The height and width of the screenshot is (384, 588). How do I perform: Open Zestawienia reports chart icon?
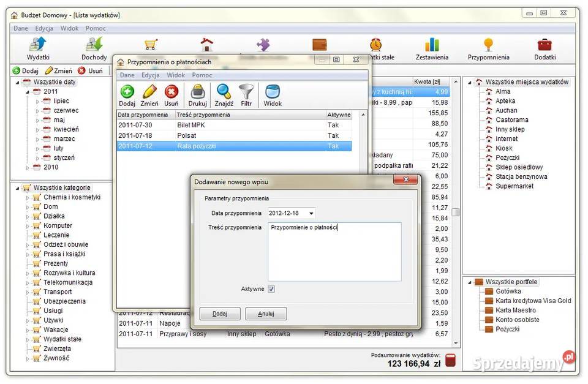(432, 49)
